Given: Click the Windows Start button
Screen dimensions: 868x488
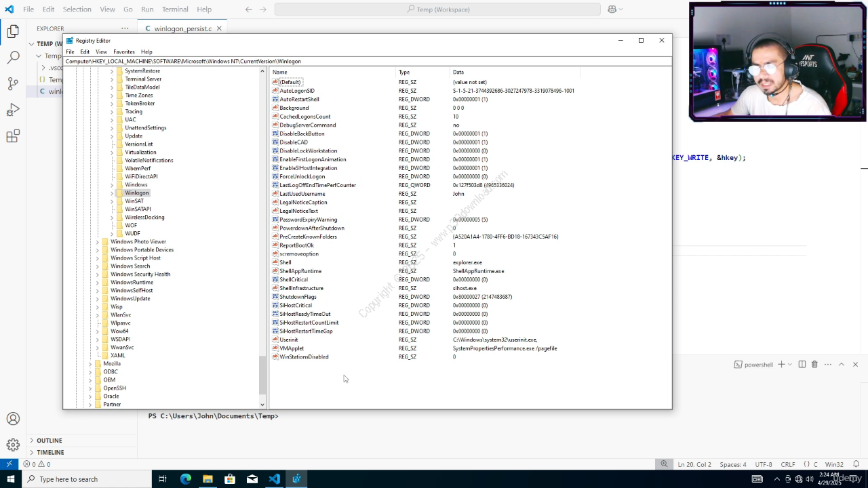Looking at the screenshot, I should 10,479.
